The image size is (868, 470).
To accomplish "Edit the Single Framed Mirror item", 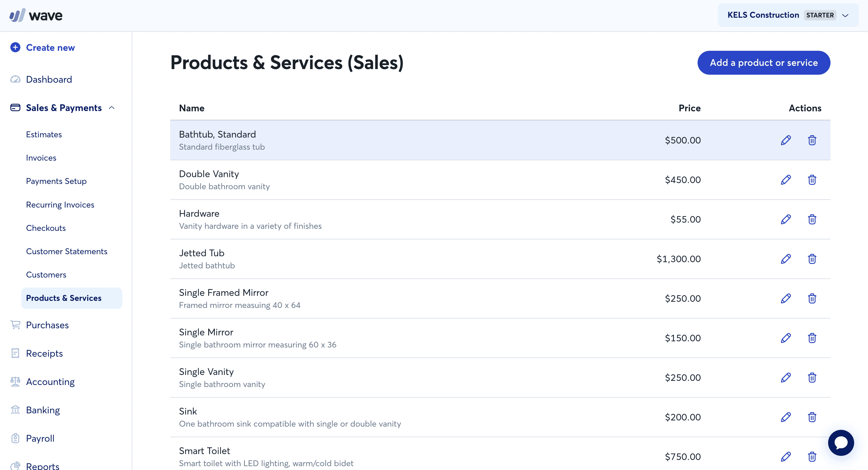I will pyautogui.click(x=786, y=298).
